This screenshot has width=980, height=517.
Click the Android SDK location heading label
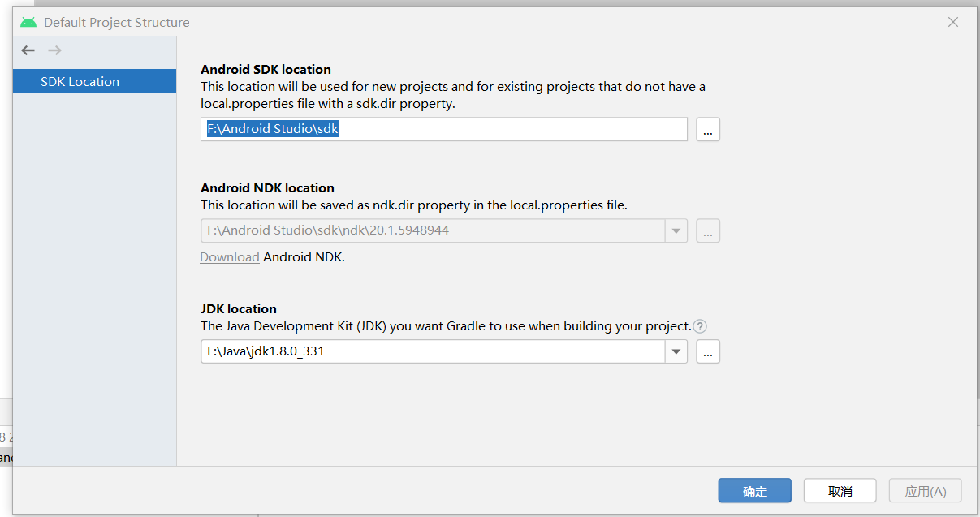266,70
